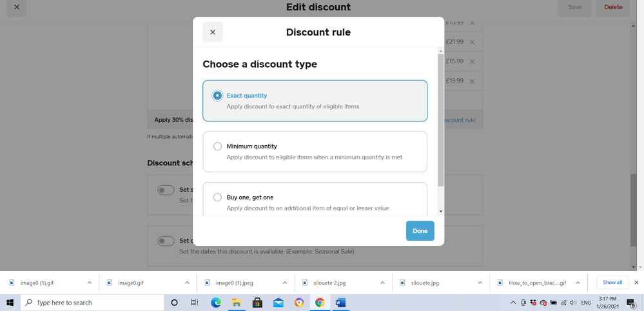Open Mail app from taskbar
Image resolution: width=644 pixels, height=311 pixels.
pyautogui.click(x=278, y=303)
